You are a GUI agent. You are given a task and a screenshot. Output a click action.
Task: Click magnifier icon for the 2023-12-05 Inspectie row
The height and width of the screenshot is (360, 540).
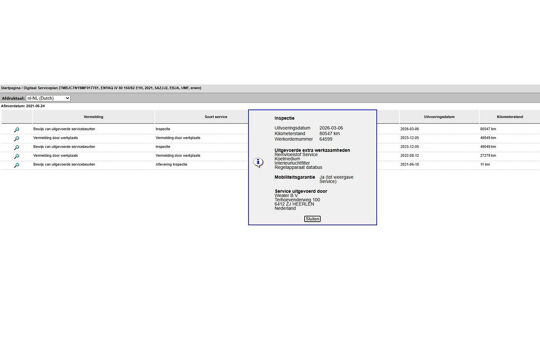click(x=17, y=147)
